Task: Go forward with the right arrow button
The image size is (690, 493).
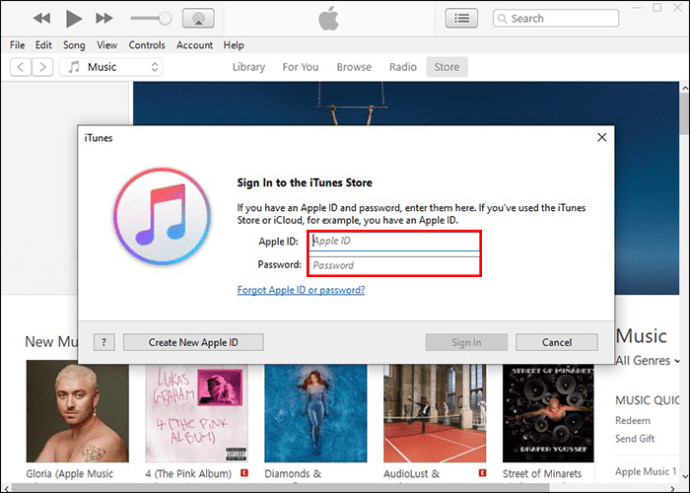Action: coord(42,67)
